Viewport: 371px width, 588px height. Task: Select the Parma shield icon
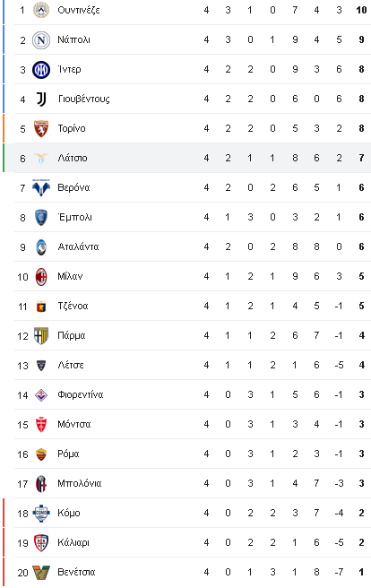pyautogui.click(x=41, y=335)
